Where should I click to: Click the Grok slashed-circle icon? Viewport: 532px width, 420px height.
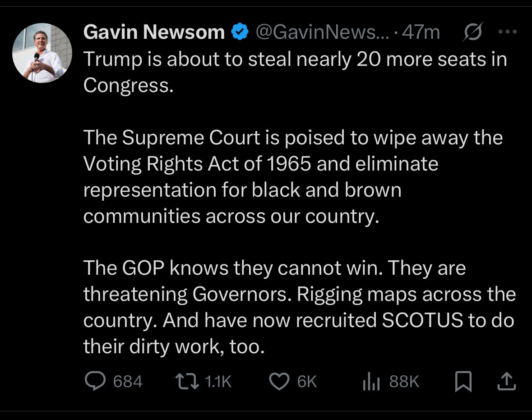[x=472, y=32]
